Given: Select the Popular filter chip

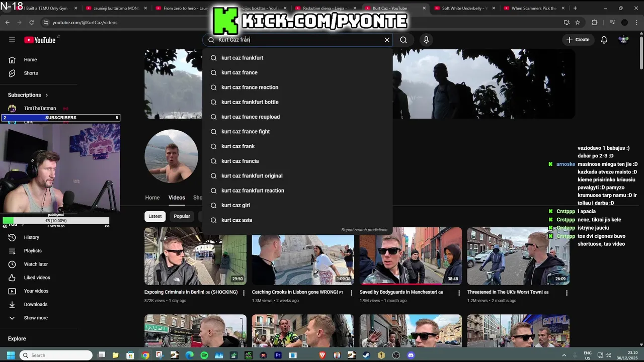Looking at the screenshot, I should click(x=182, y=216).
